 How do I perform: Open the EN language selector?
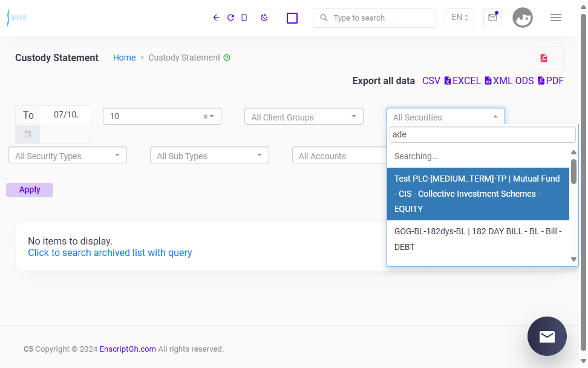(x=459, y=18)
